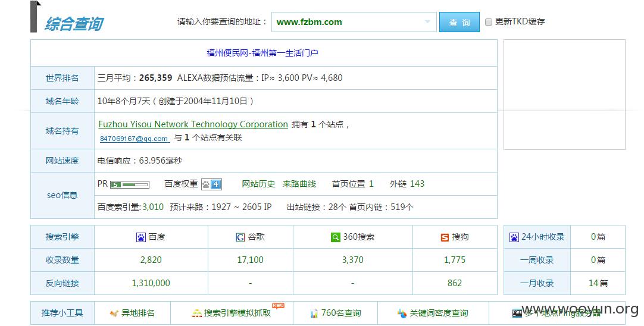Click 360 search indexed count 3,370
This screenshot has width=644, height=326.
353,260
